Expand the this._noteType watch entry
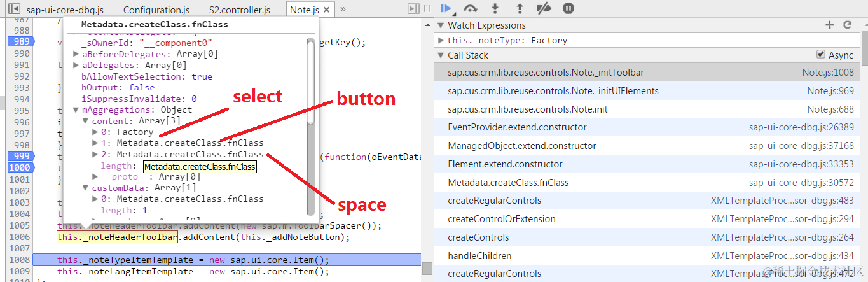 tap(442, 40)
